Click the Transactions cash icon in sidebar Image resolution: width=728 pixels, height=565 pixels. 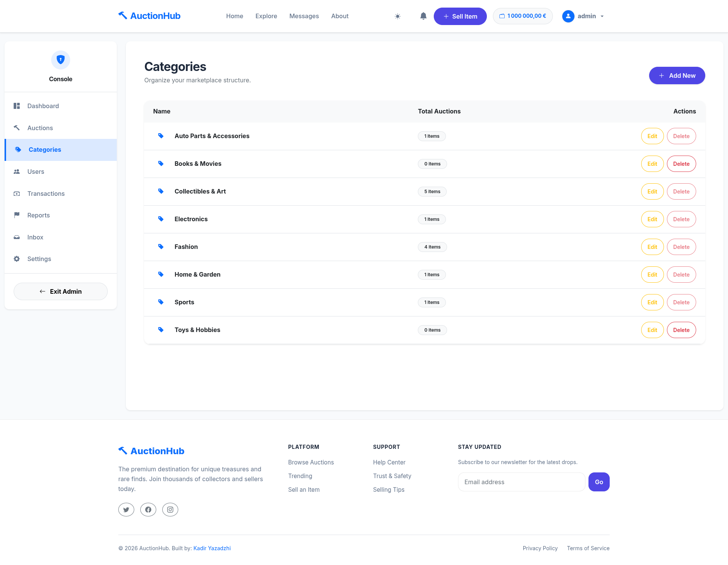[x=17, y=194]
